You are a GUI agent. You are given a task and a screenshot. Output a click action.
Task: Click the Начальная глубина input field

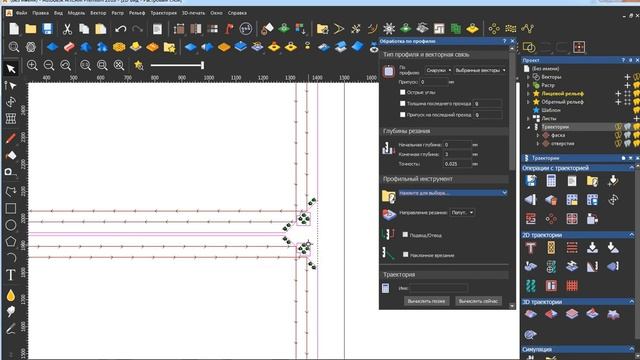(x=457, y=145)
